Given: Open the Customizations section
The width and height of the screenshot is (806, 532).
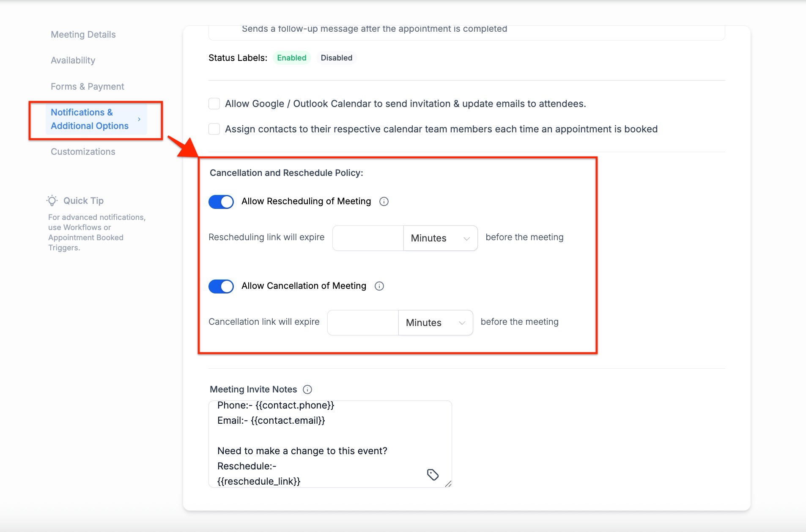Looking at the screenshot, I should [x=83, y=152].
